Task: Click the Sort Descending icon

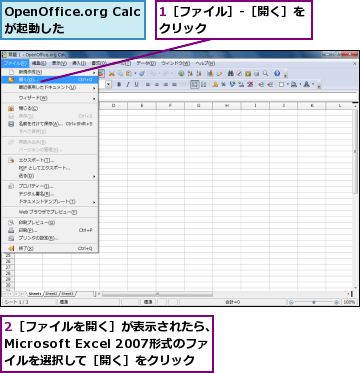Action: [x=199, y=74]
